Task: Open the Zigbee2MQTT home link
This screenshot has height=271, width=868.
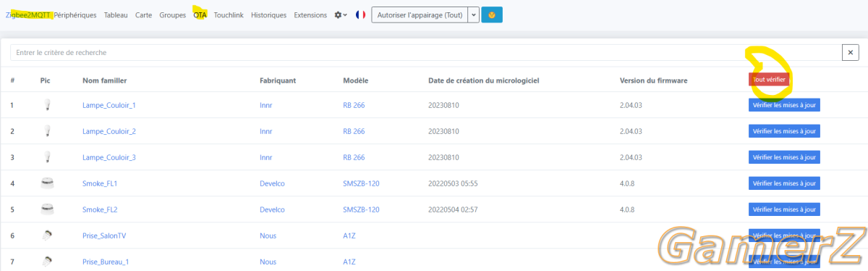Action: coord(28,14)
